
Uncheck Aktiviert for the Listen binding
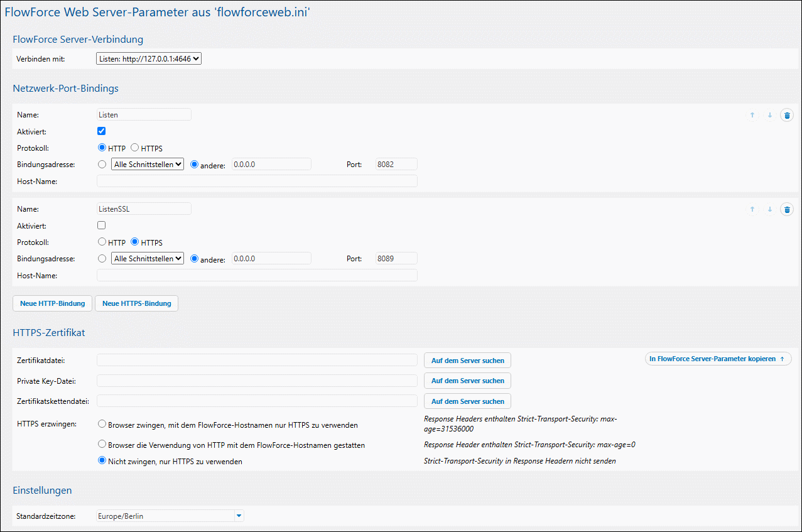(102, 131)
